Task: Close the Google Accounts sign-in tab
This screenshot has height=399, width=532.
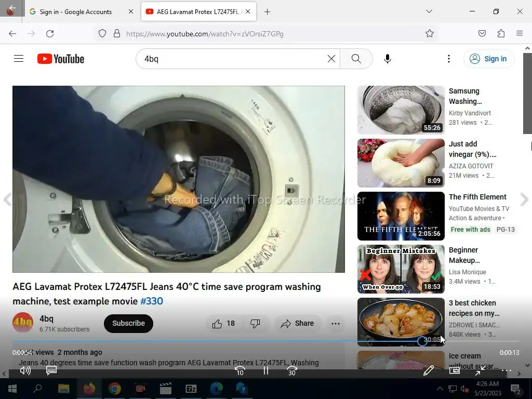Action: coord(131,11)
